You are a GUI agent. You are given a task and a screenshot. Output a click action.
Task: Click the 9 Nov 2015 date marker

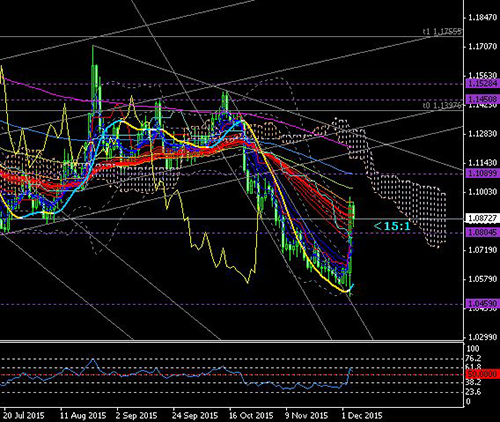tap(306, 415)
